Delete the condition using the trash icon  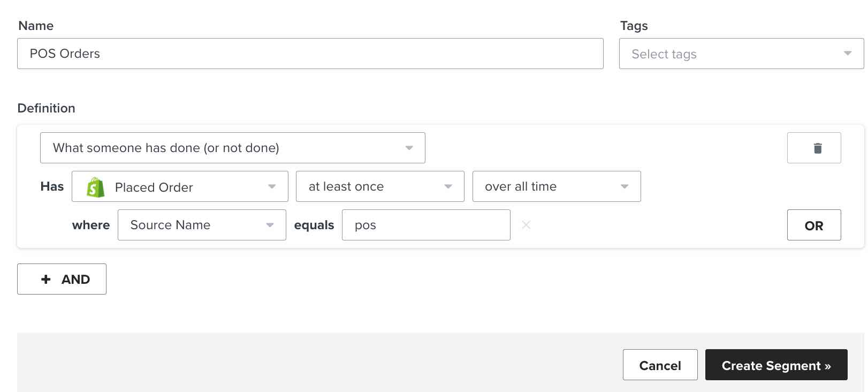click(814, 148)
